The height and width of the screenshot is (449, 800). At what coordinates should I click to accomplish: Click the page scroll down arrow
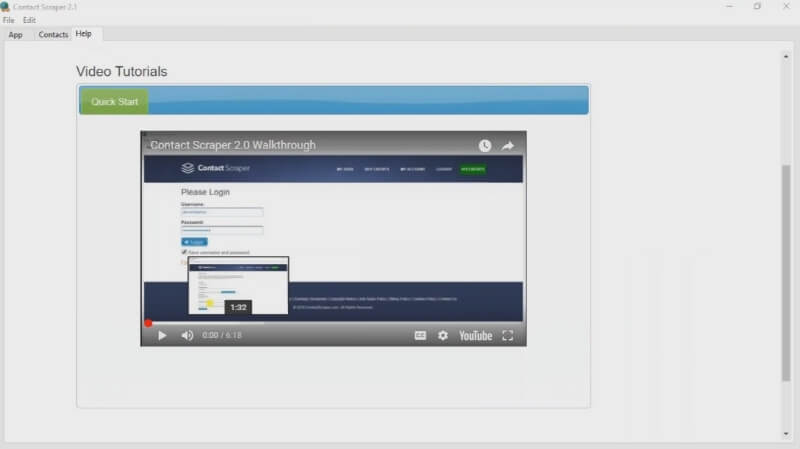[786, 434]
